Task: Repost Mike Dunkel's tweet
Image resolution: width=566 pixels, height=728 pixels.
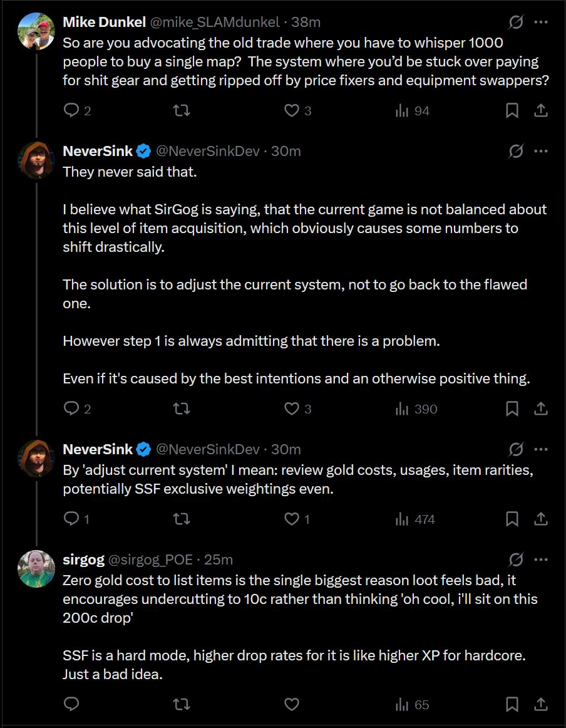Action: pos(181,111)
